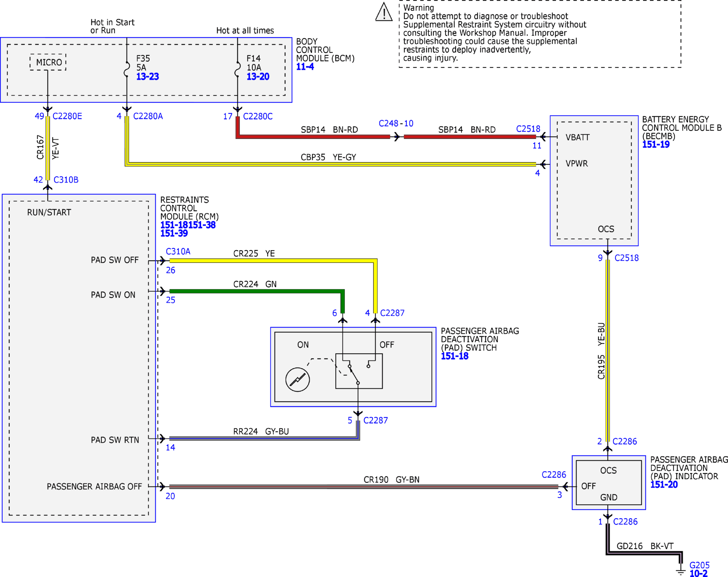Select wire label CR224 GN
The width and height of the screenshot is (728, 577).
[x=255, y=284]
